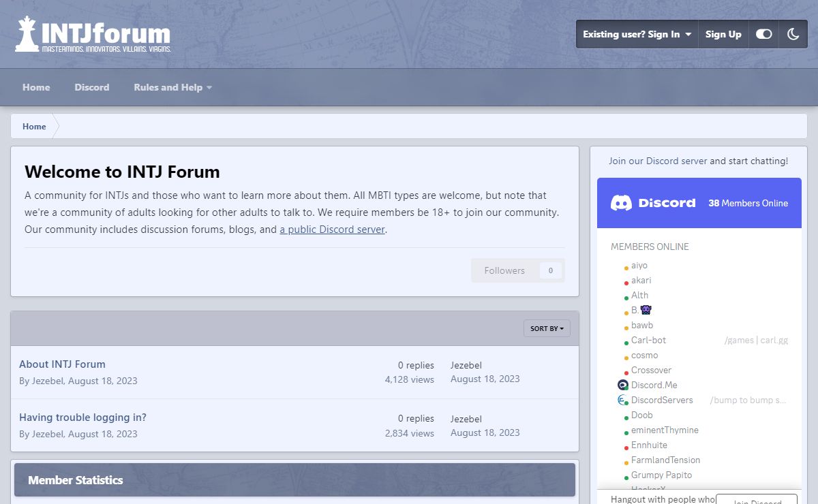This screenshot has height=504, width=818.
Task: Click the Sign Up button
Action: [x=723, y=34]
